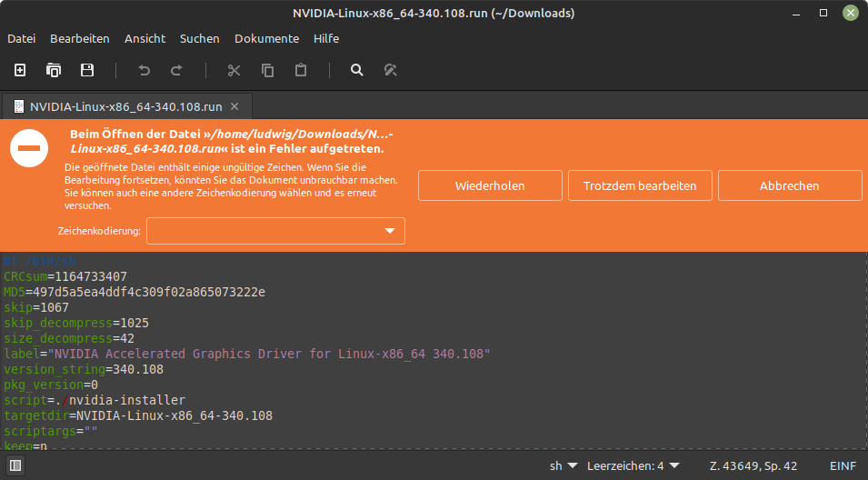Click the document icon on the file tab

coord(19,106)
